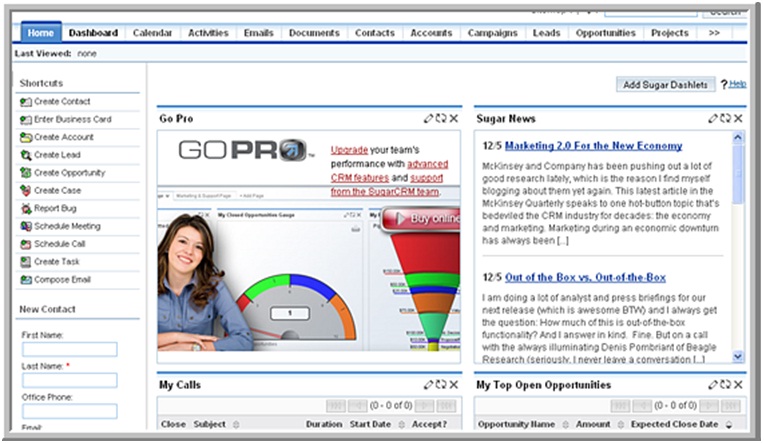Image resolution: width=764 pixels, height=443 pixels.
Task: Click the Create Account shortcut icon
Action: coord(26,137)
